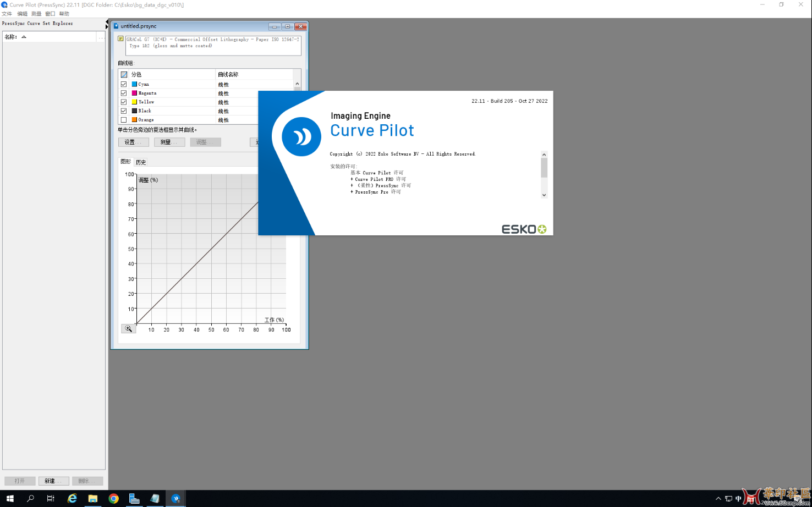Switch to the 图形 tab
Viewport: 812px width, 507px height.
pyautogui.click(x=125, y=162)
